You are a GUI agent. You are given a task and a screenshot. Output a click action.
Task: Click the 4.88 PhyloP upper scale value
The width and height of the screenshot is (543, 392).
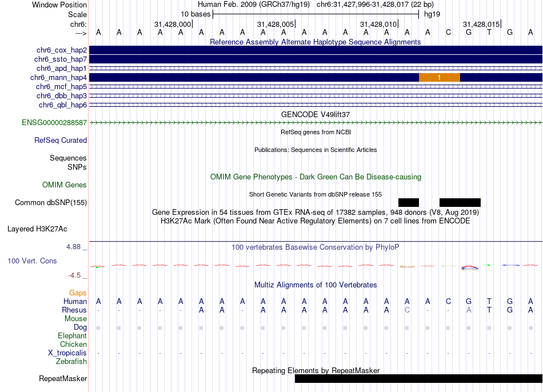tap(73, 247)
